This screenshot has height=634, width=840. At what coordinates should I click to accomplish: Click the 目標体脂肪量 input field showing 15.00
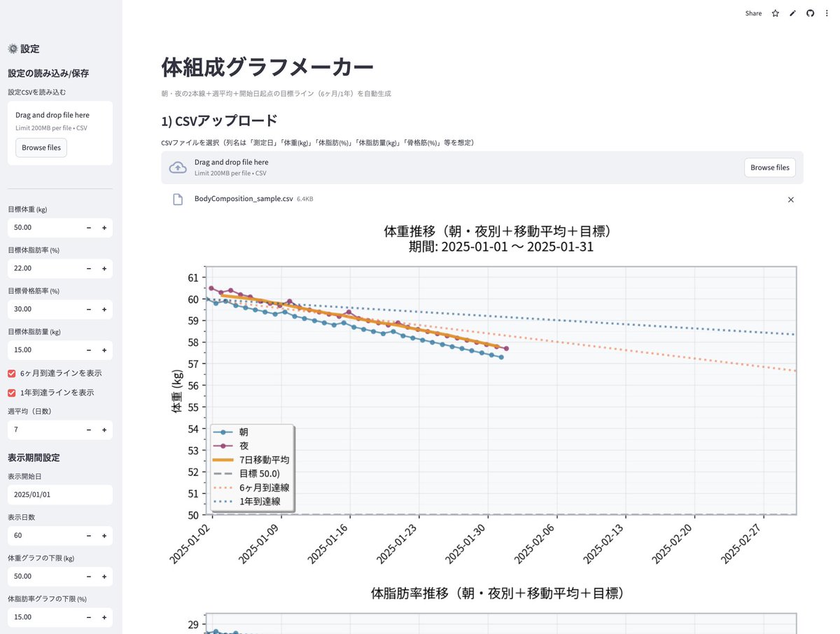45,350
